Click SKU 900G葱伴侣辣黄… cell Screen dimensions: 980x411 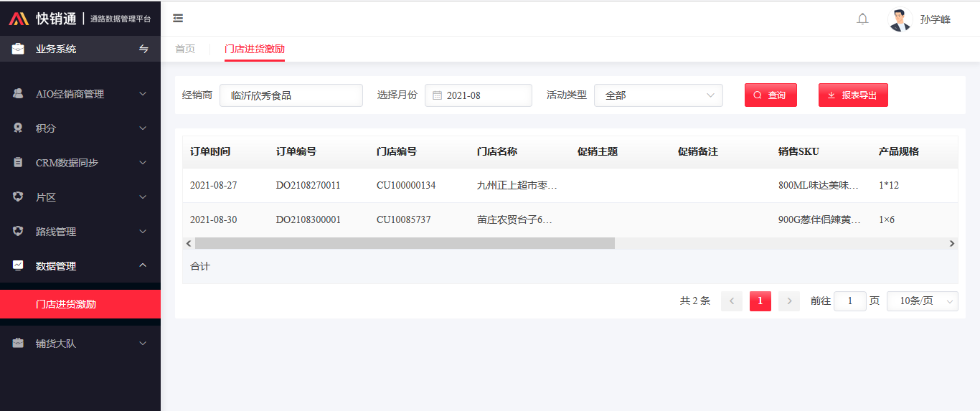pos(819,219)
